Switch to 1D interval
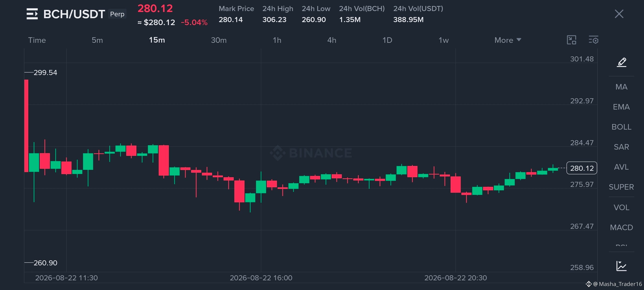The height and width of the screenshot is (290, 644). [x=387, y=40]
